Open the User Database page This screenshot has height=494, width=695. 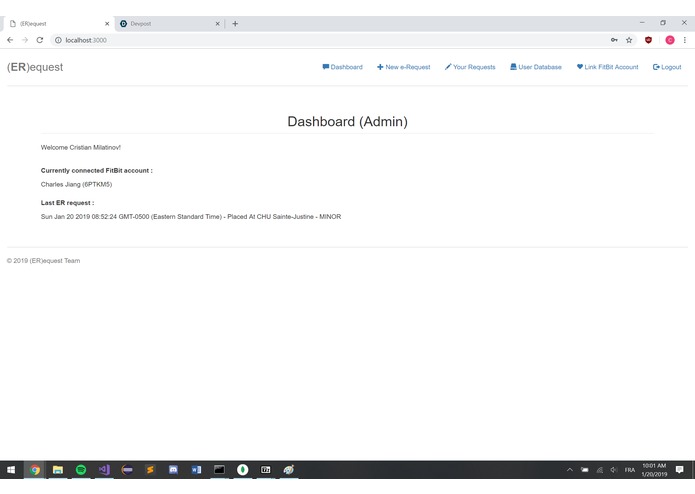click(535, 67)
